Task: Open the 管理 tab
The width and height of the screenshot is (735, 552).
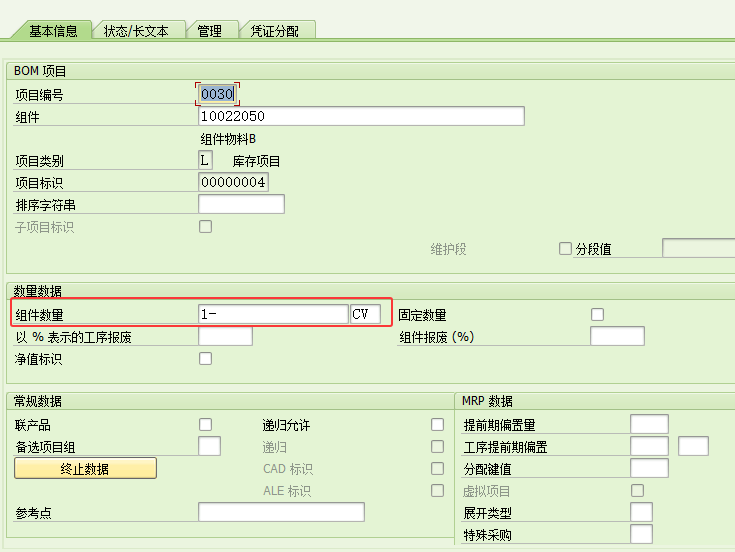Action: point(210,31)
